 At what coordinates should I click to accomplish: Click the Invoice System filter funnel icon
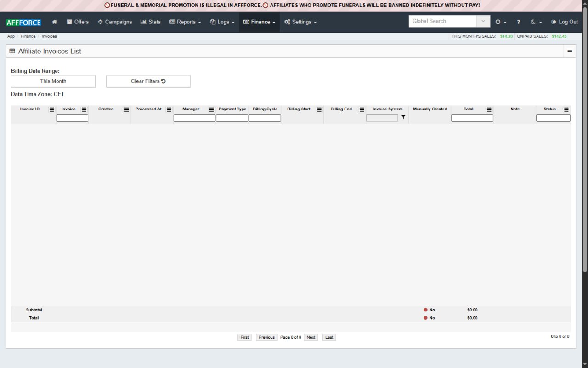tap(403, 118)
